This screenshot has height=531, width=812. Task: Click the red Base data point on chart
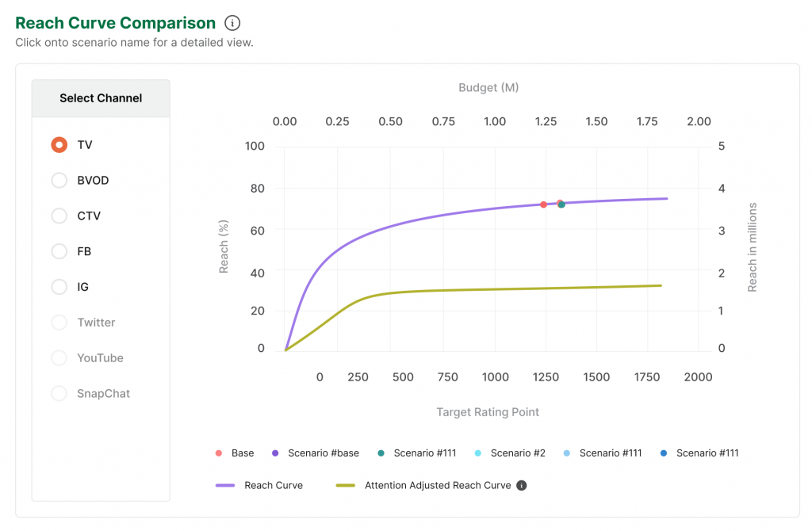tap(543, 204)
